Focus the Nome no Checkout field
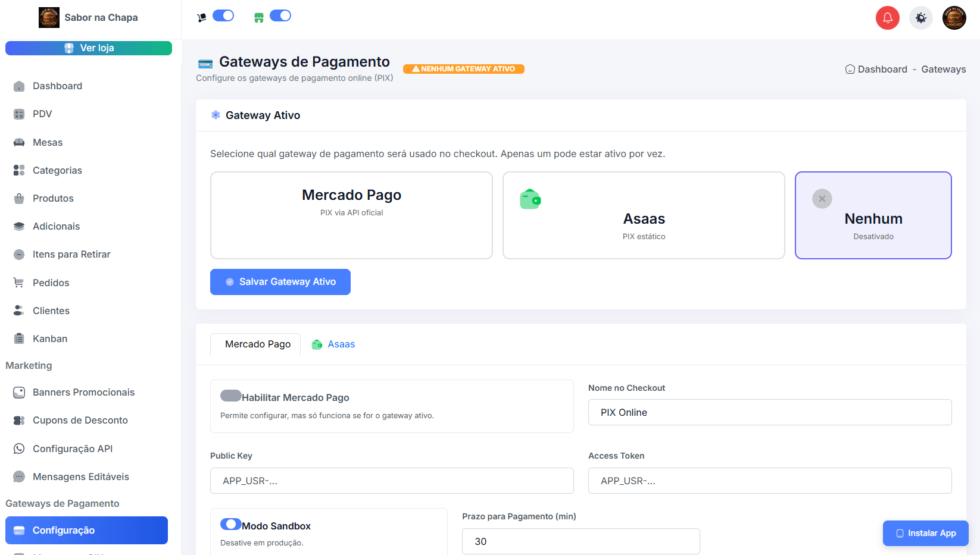Viewport: 980px width, 555px height. (x=770, y=412)
